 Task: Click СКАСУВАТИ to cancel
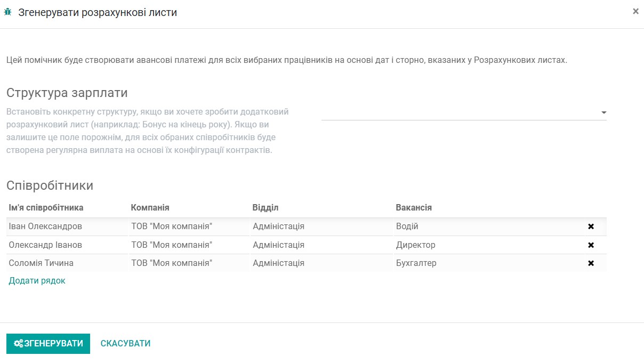tap(125, 344)
